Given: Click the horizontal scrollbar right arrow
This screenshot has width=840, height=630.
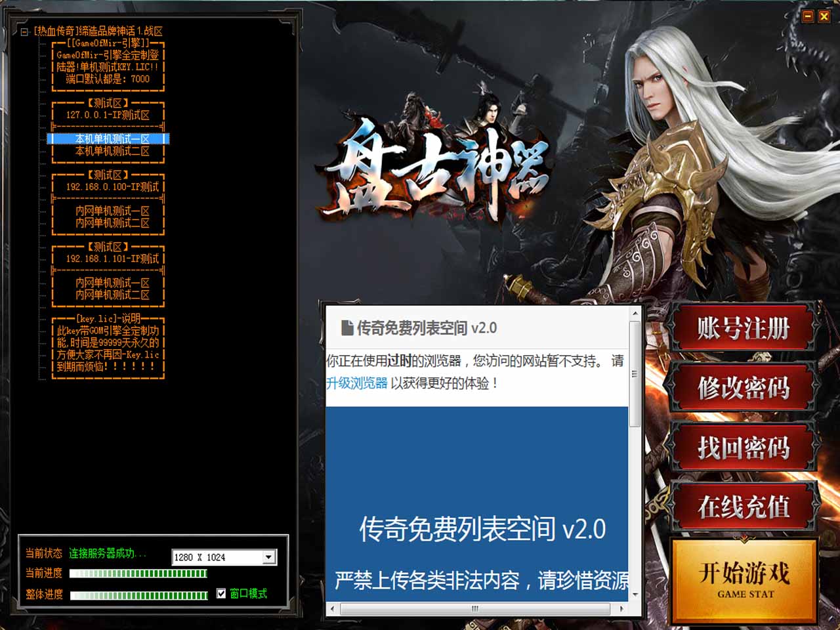Looking at the screenshot, I should pyautogui.click(x=621, y=608).
